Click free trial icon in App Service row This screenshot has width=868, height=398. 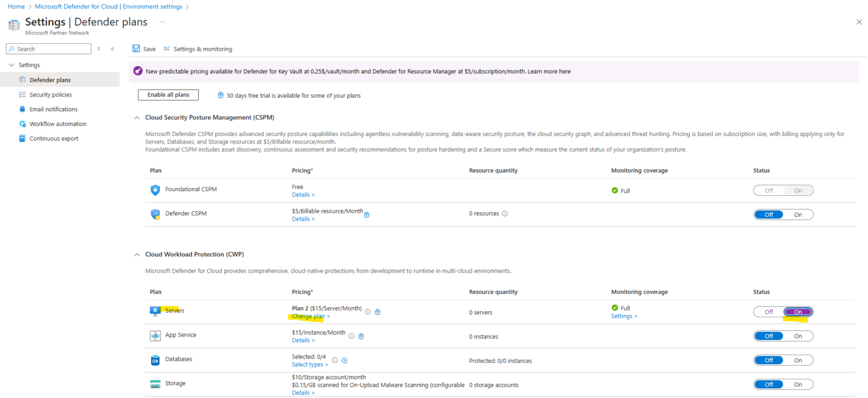point(361,336)
